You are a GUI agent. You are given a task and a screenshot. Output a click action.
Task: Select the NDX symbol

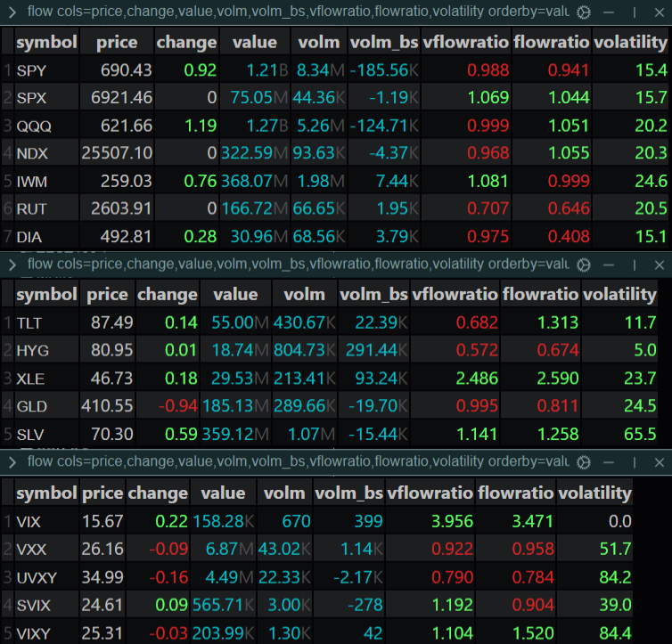click(x=32, y=153)
